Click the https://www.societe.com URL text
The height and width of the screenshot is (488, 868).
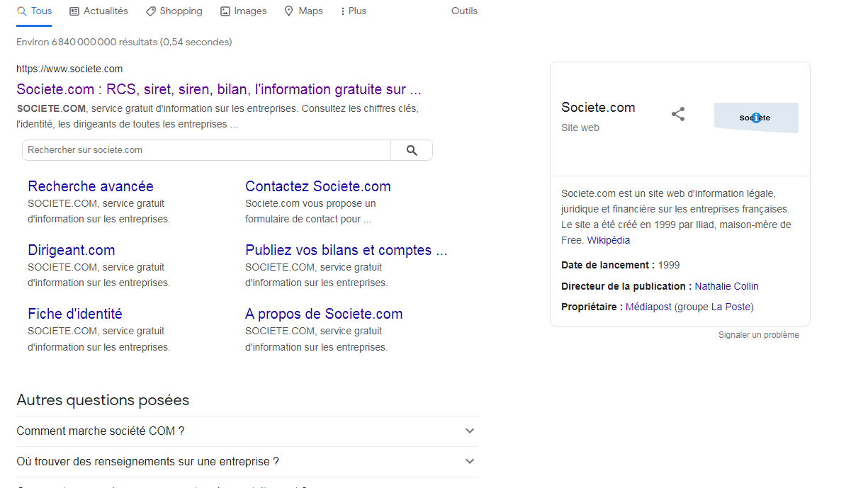(69, 69)
